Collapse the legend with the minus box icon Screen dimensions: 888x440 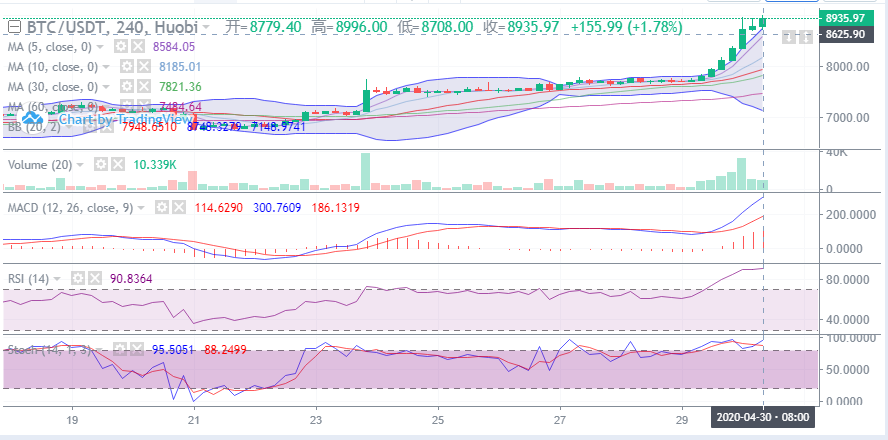[15, 27]
